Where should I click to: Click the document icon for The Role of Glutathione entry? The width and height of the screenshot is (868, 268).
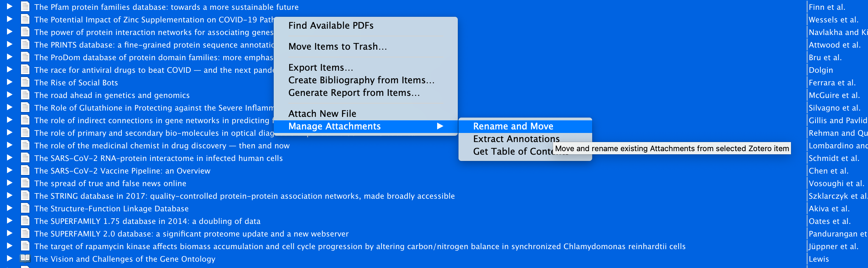coord(25,107)
